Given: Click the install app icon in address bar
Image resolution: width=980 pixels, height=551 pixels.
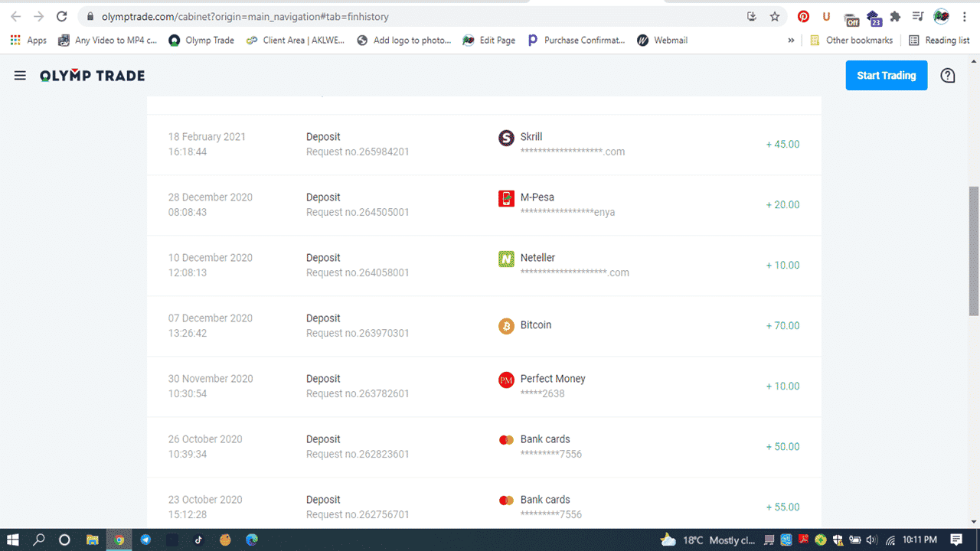Looking at the screenshot, I should (752, 16).
